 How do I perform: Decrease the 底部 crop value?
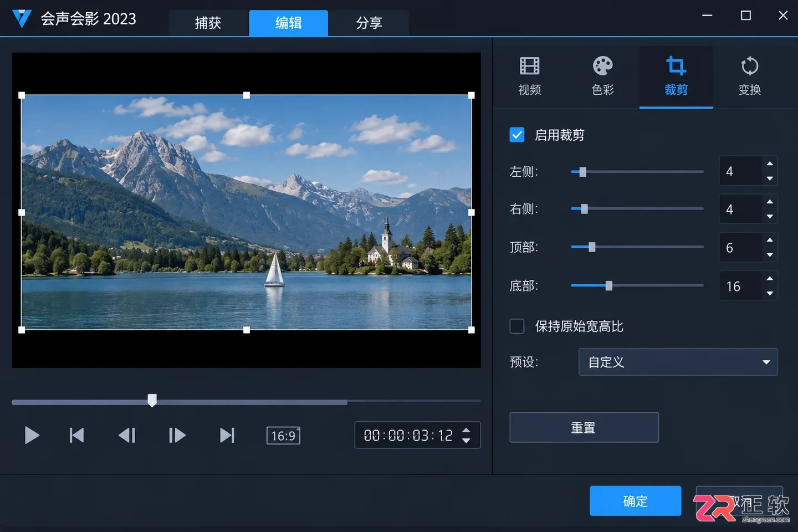[x=770, y=293]
